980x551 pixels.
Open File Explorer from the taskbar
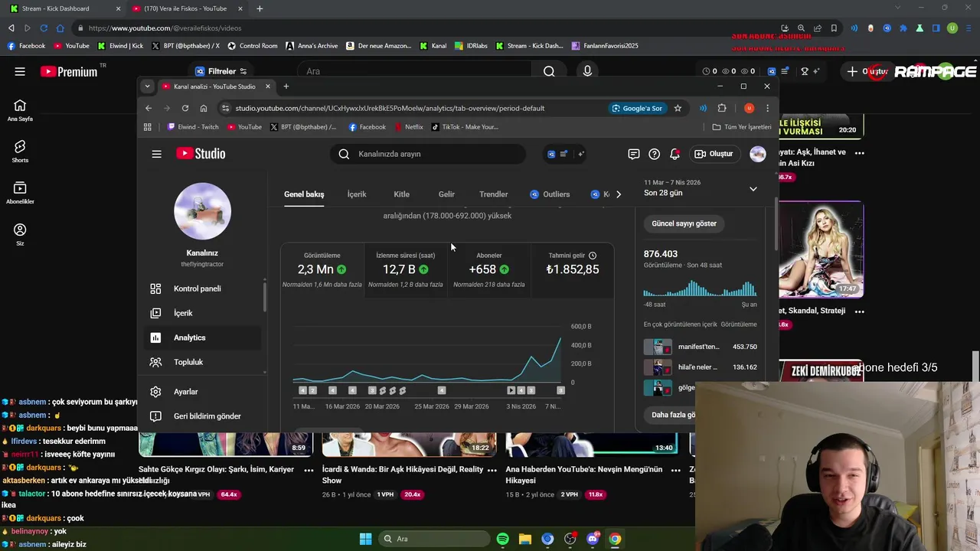coord(525,539)
